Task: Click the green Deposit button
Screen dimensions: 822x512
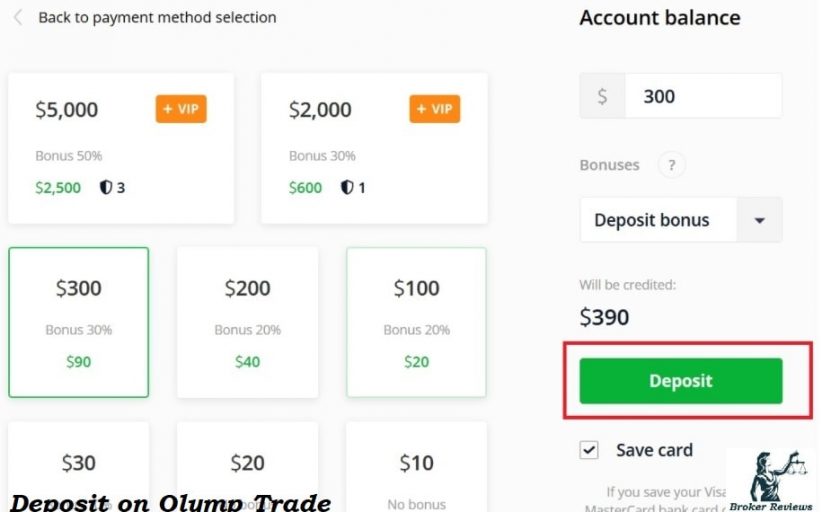Action: 680,381
